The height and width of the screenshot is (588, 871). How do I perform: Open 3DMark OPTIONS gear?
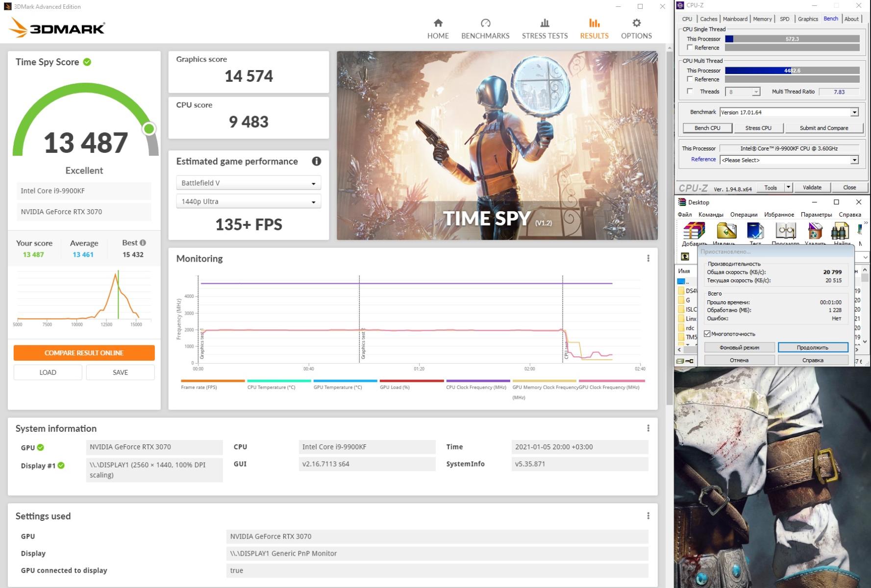pos(636,29)
